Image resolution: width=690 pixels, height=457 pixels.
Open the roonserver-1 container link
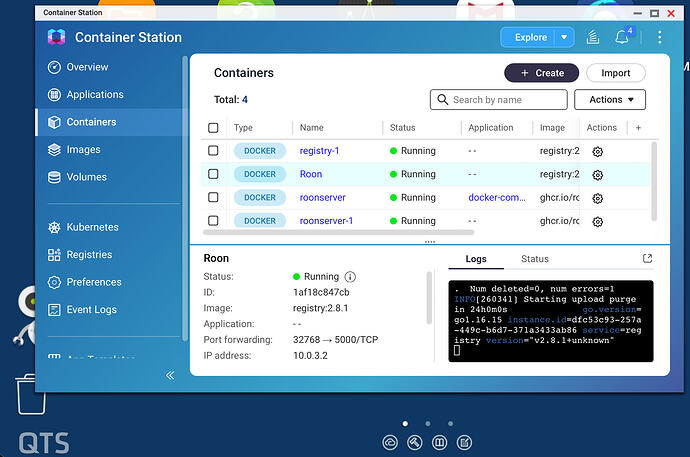[x=326, y=221]
